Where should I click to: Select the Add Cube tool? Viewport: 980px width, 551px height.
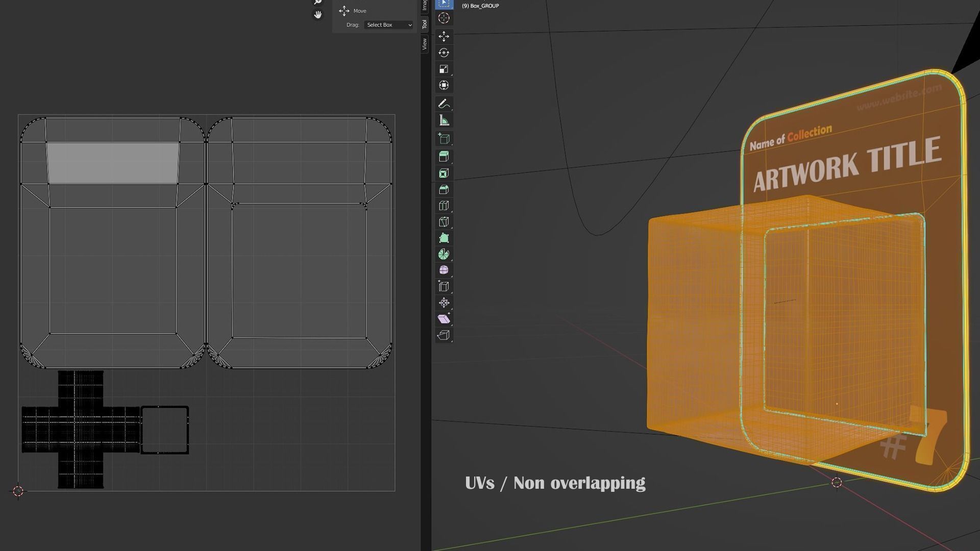[444, 139]
